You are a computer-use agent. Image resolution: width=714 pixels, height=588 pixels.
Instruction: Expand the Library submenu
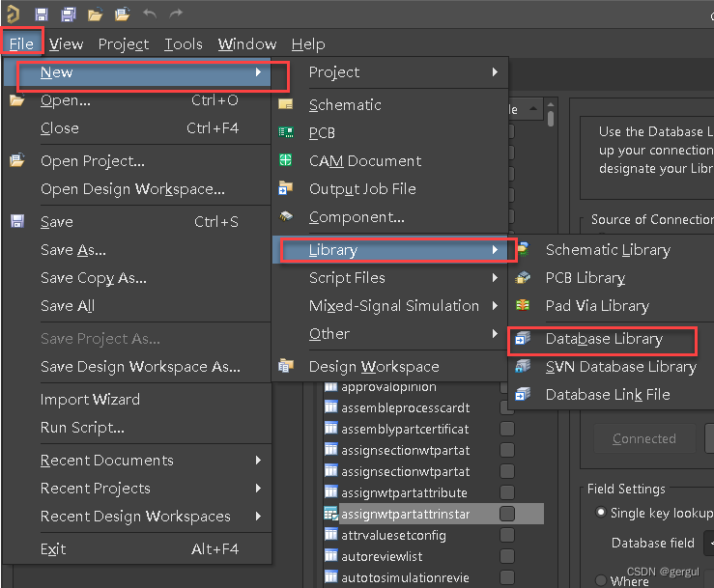coord(390,249)
